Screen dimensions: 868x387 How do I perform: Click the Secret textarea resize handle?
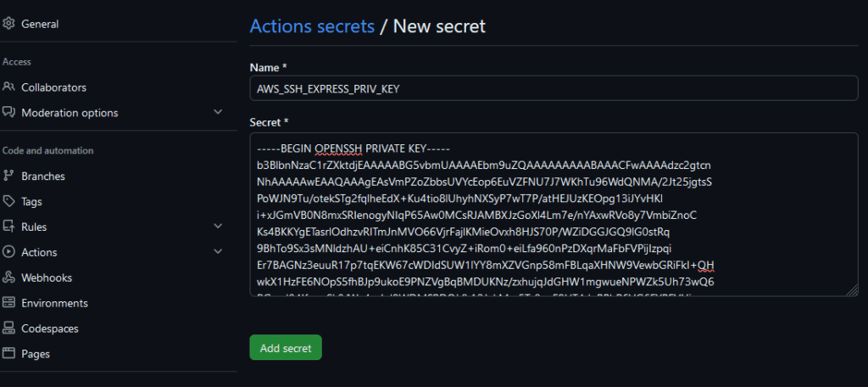point(852,290)
